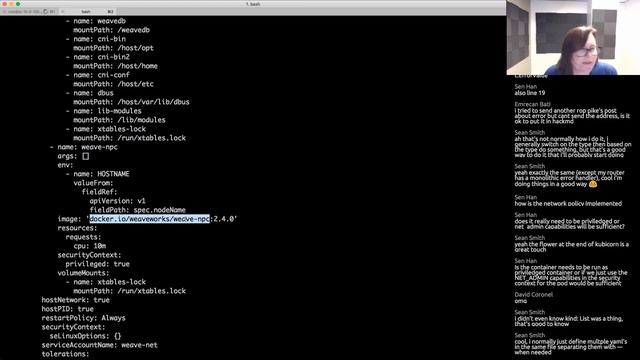The height and width of the screenshot is (360, 640).
Task: Click the 'name: HOSTNAME' line
Action: point(98,174)
